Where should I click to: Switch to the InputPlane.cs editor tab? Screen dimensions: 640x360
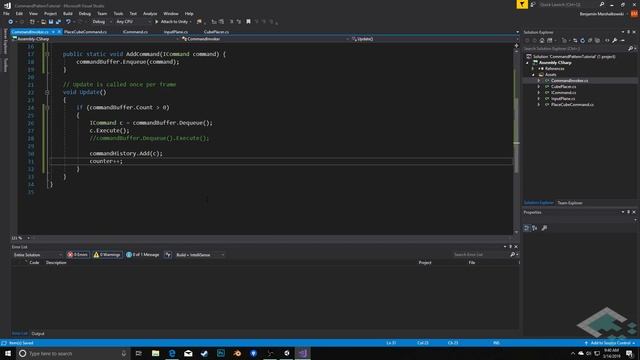point(176,31)
